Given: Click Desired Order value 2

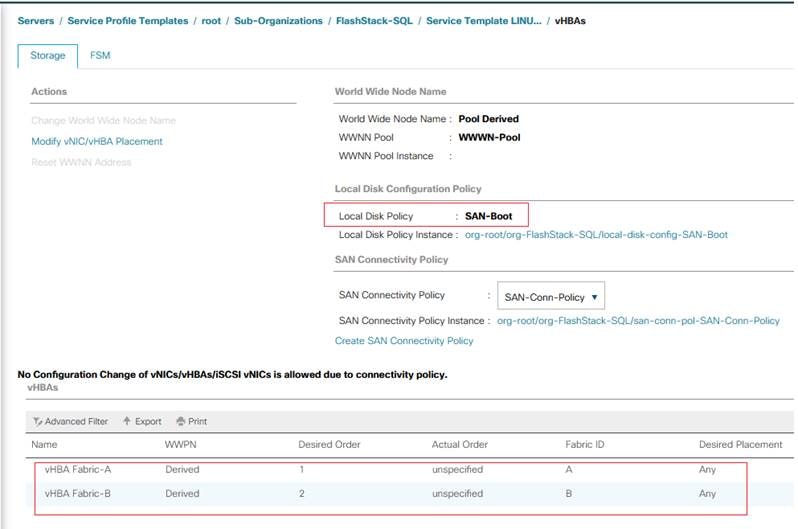Looking at the screenshot, I should click(x=302, y=493).
